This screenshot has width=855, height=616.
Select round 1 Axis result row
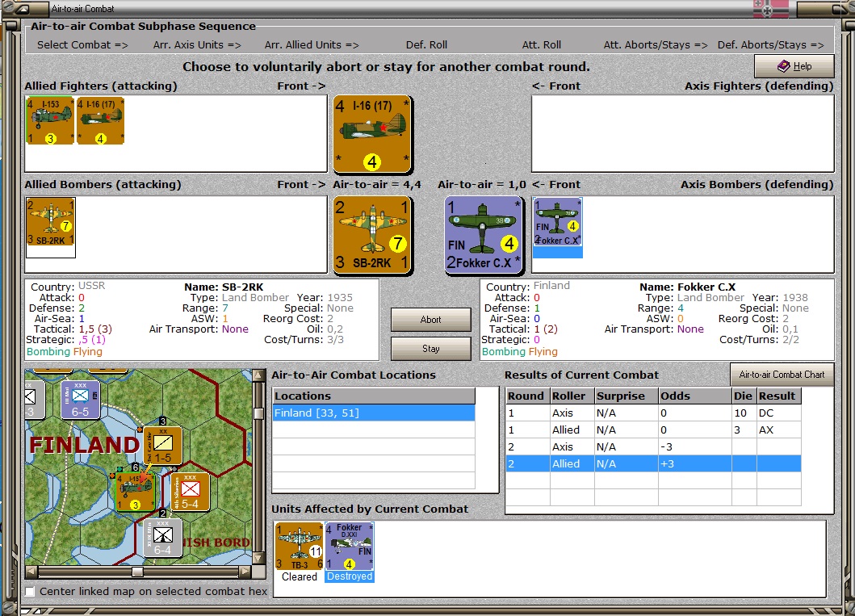(653, 413)
